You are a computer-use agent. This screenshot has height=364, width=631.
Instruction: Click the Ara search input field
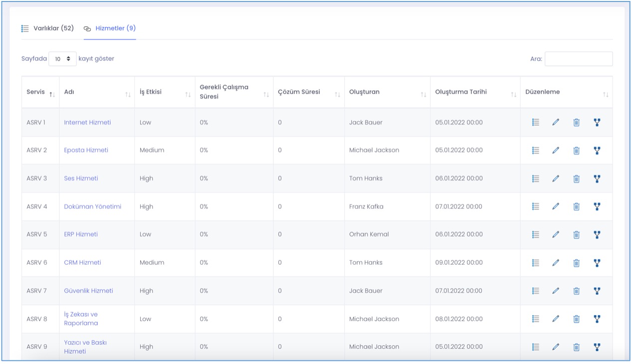[578, 59]
